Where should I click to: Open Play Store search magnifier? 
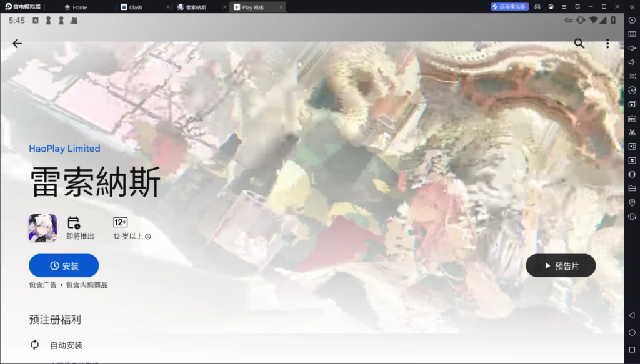[579, 44]
